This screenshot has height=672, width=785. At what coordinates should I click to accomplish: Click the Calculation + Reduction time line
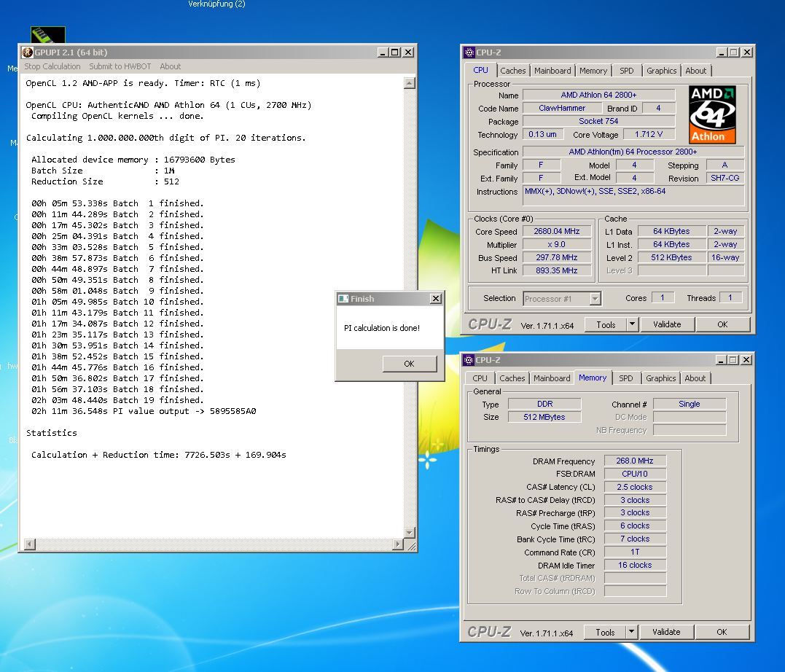pos(159,455)
